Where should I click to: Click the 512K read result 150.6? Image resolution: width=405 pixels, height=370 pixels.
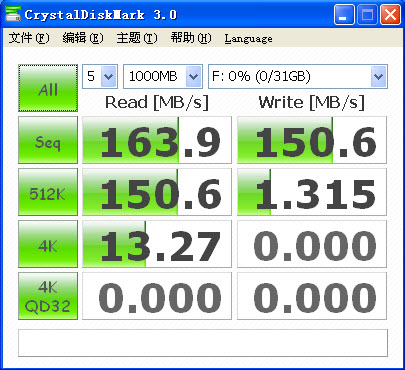(157, 192)
